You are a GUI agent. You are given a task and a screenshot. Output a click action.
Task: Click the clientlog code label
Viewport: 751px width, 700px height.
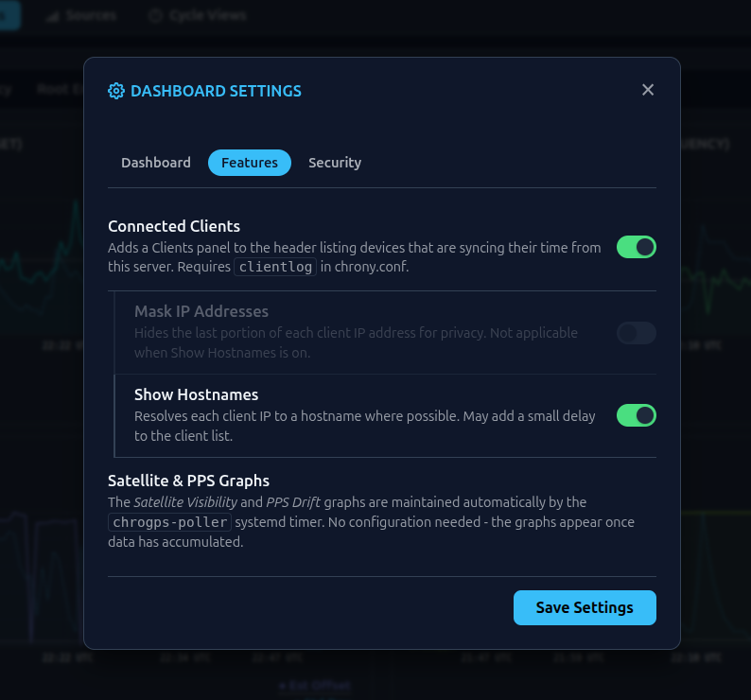[275, 267]
